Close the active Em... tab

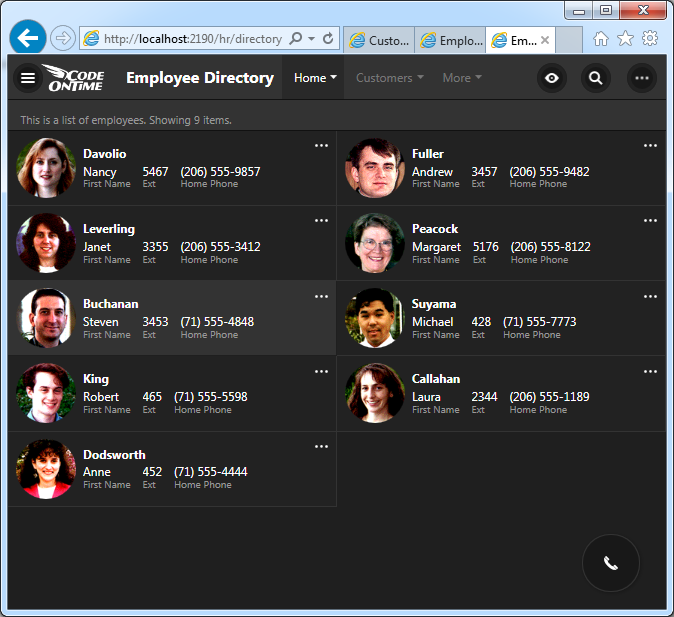point(545,40)
